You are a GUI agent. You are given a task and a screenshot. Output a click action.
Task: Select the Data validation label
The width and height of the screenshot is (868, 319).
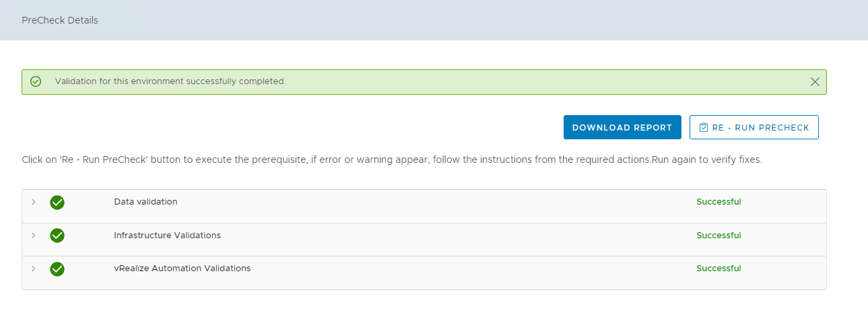coord(145,202)
